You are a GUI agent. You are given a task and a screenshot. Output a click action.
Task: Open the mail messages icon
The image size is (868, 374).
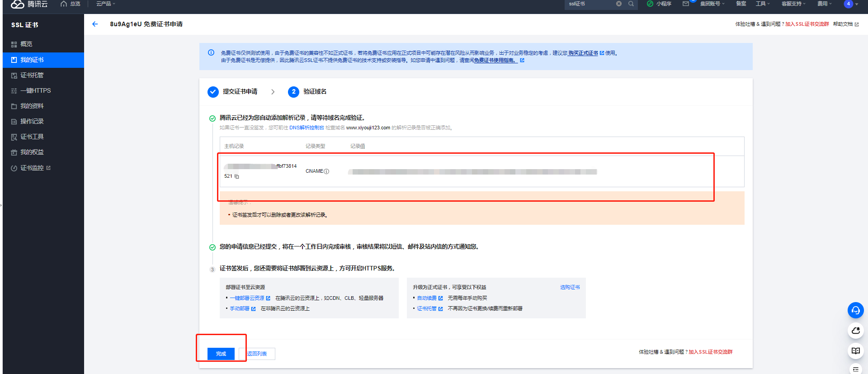coord(686,4)
